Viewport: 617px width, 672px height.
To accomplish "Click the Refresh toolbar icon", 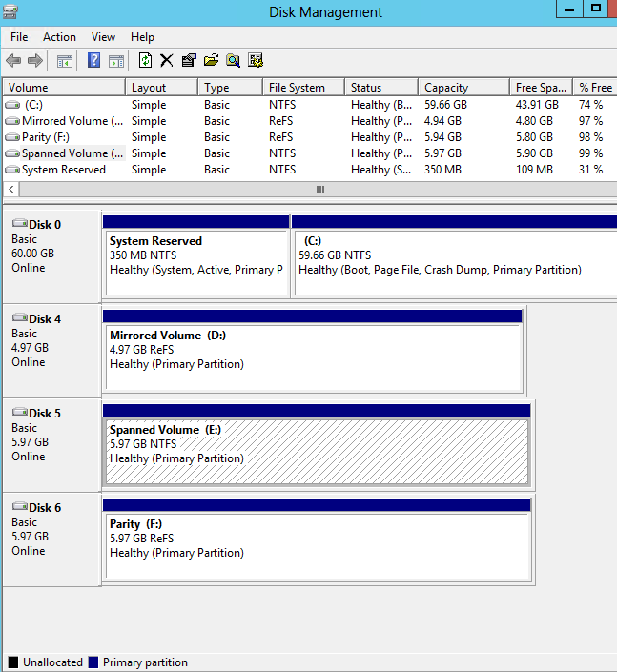I will [145, 61].
